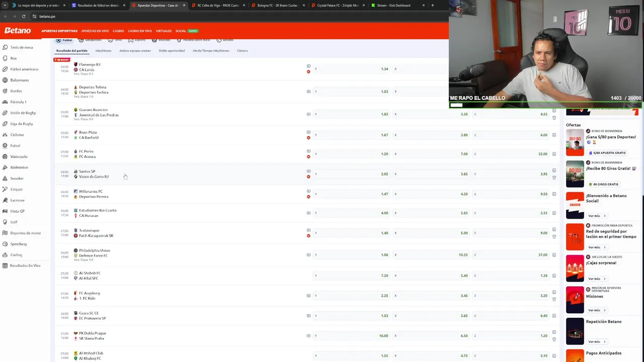The width and height of the screenshot is (644, 362).
Task: Expand Ver más under Repetición Betano
Action: pyautogui.click(x=597, y=342)
